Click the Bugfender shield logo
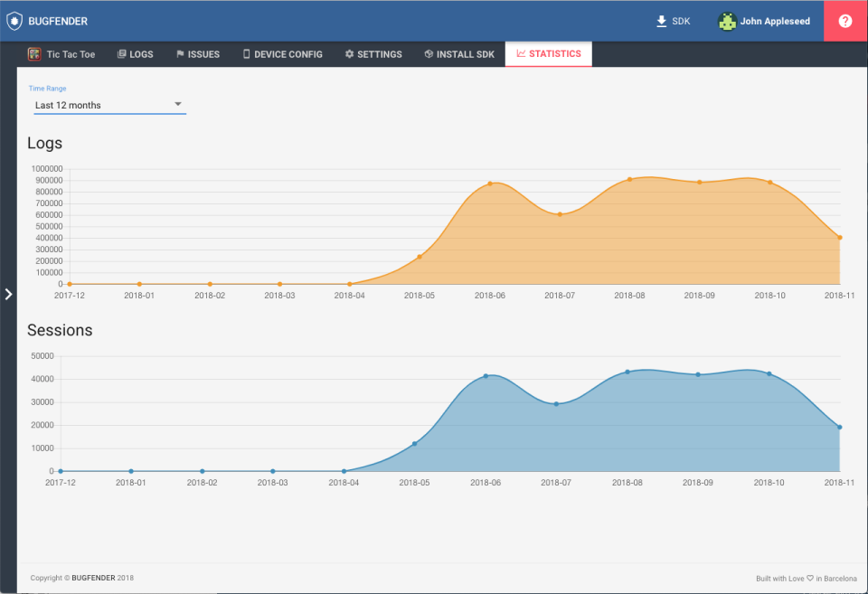The height and width of the screenshot is (594, 868). (x=16, y=20)
